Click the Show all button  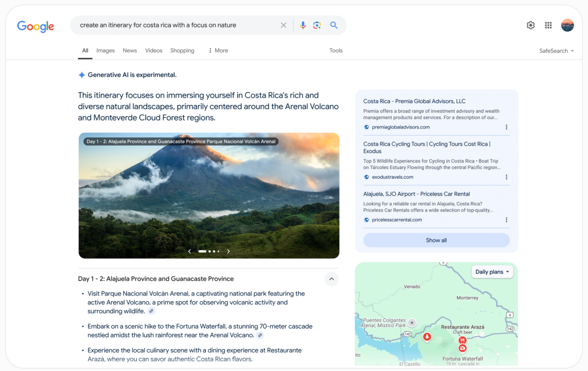pyautogui.click(x=436, y=240)
